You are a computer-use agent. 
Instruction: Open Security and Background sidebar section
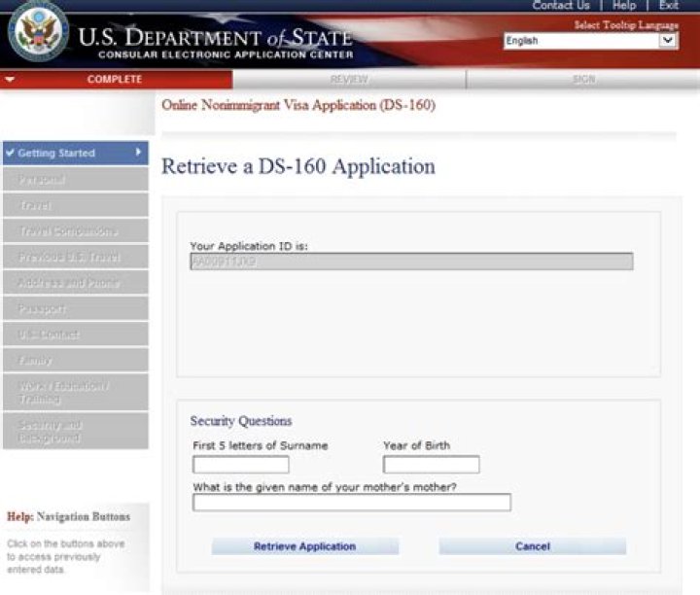(74, 432)
